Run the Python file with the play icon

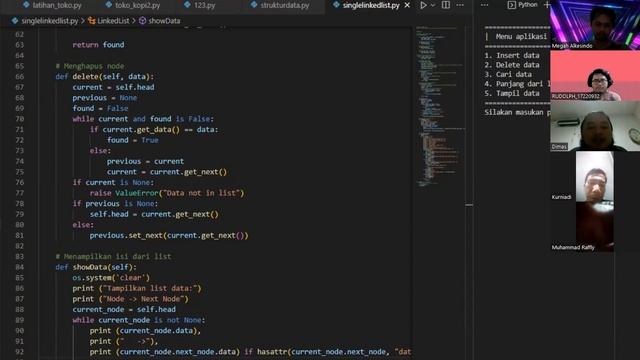coord(423,5)
